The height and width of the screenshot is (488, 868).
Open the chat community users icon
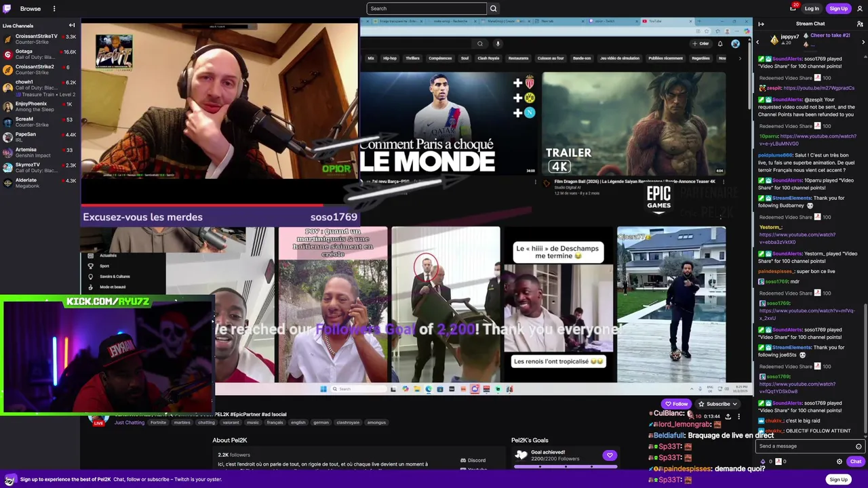[860, 24]
